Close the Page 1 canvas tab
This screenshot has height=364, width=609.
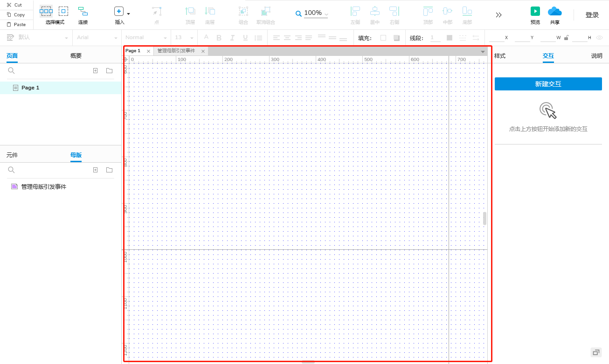tap(148, 51)
